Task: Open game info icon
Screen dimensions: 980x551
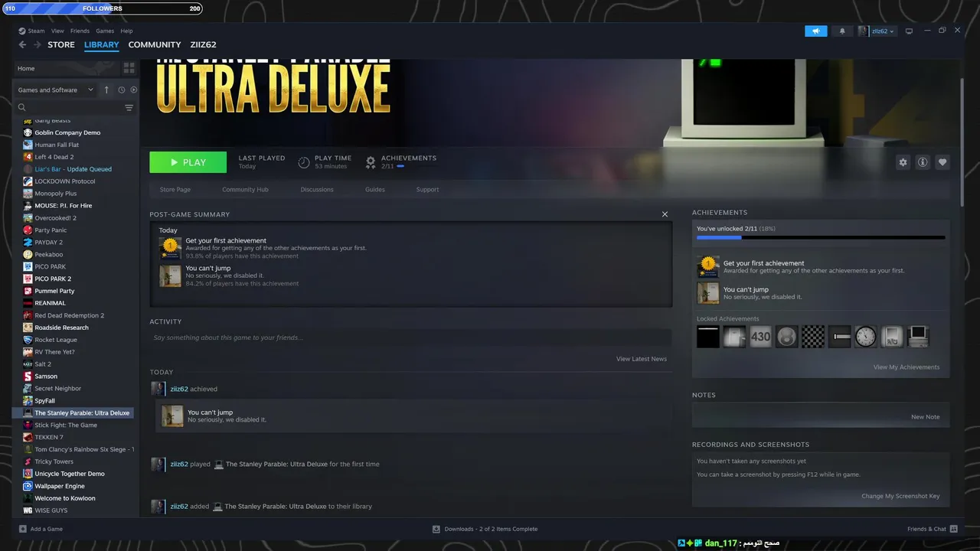Action: pyautogui.click(x=923, y=162)
